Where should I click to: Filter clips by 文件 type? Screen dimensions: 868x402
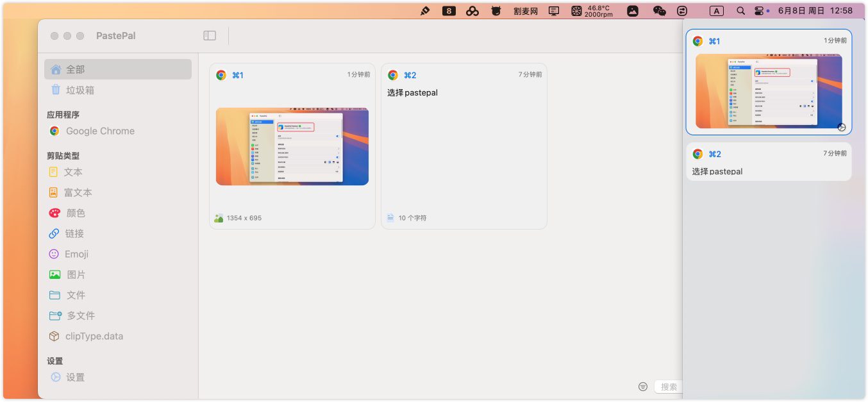coord(118,295)
